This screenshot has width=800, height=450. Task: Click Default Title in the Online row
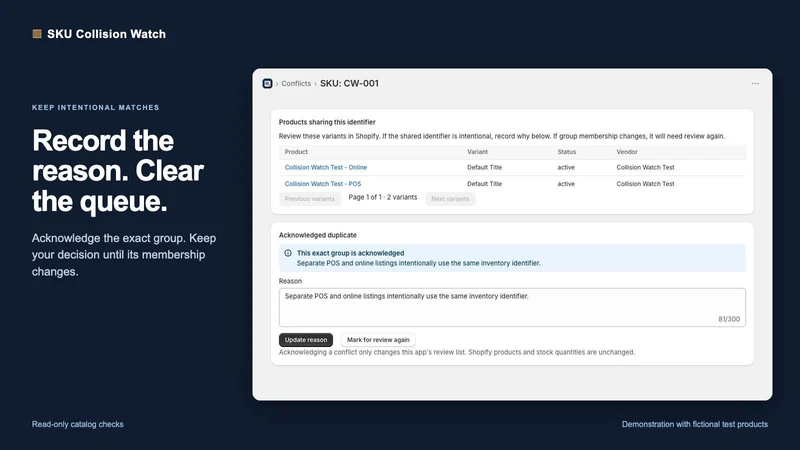click(484, 167)
